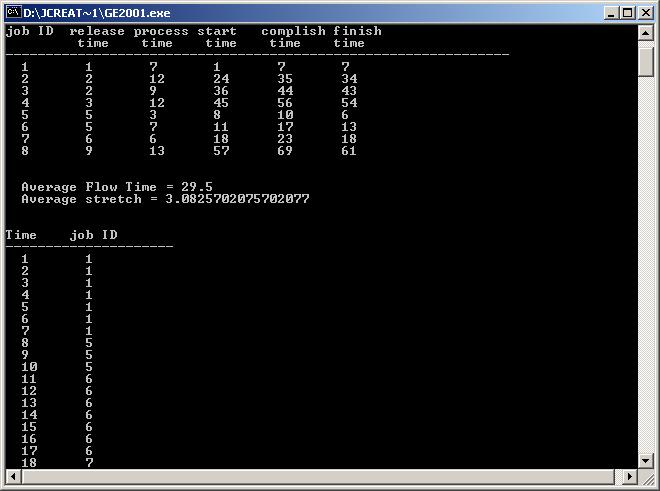Click finish time value 34 for job 2
The width and height of the screenshot is (660, 491).
pos(349,79)
